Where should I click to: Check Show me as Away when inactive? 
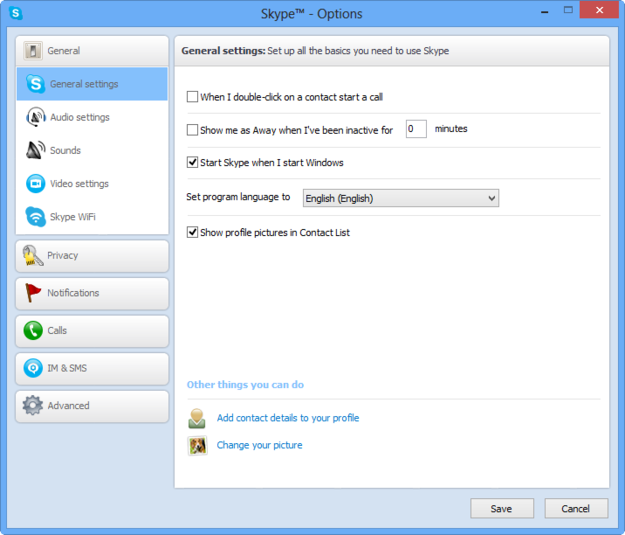point(193,130)
